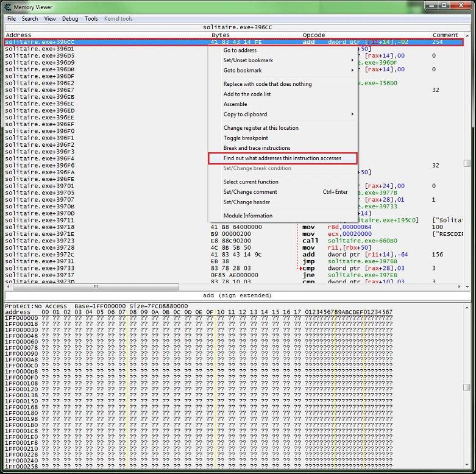Click hex view scroll up arrow
Screen dimensions: 476x474
[467, 308]
